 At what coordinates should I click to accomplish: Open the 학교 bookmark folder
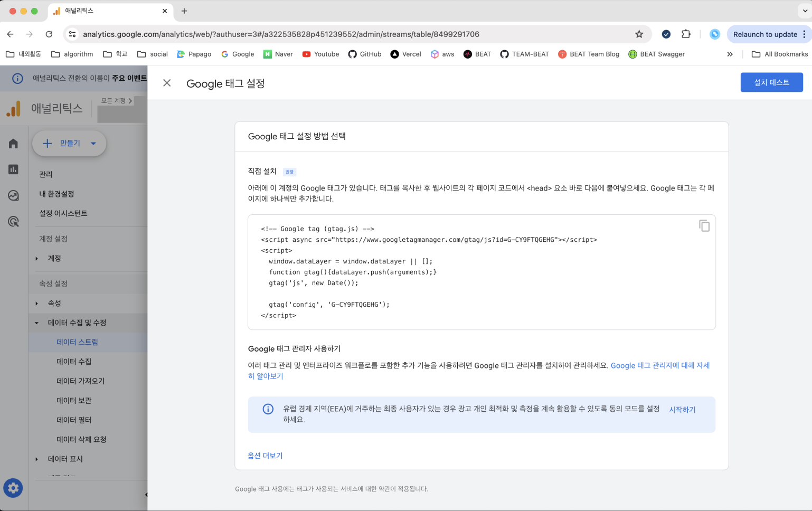[x=115, y=54]
